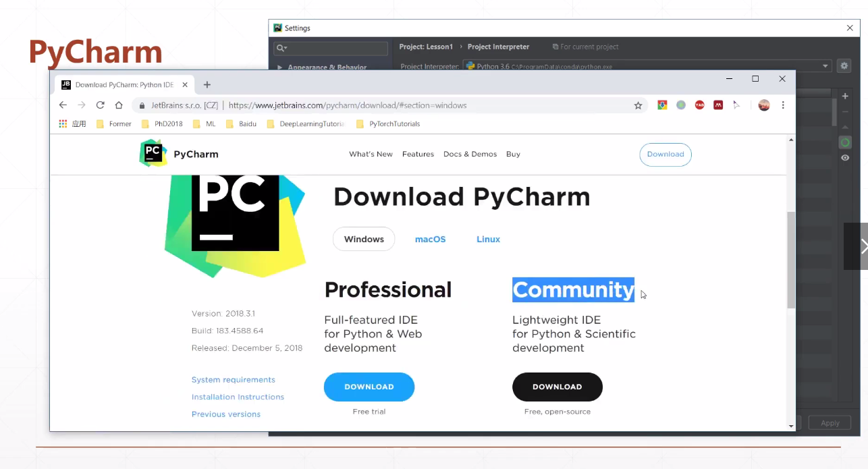Click the dark red Mendeley extension icon
The image size is (868, 469).
[x=718, y=105]
